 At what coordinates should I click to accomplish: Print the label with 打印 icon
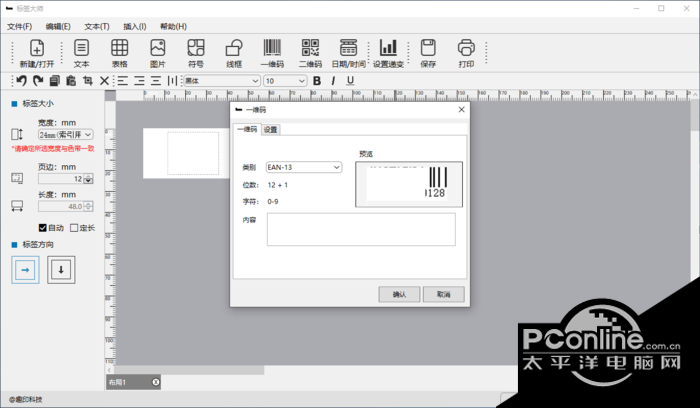pyautogui.click(x=466, y=54)
